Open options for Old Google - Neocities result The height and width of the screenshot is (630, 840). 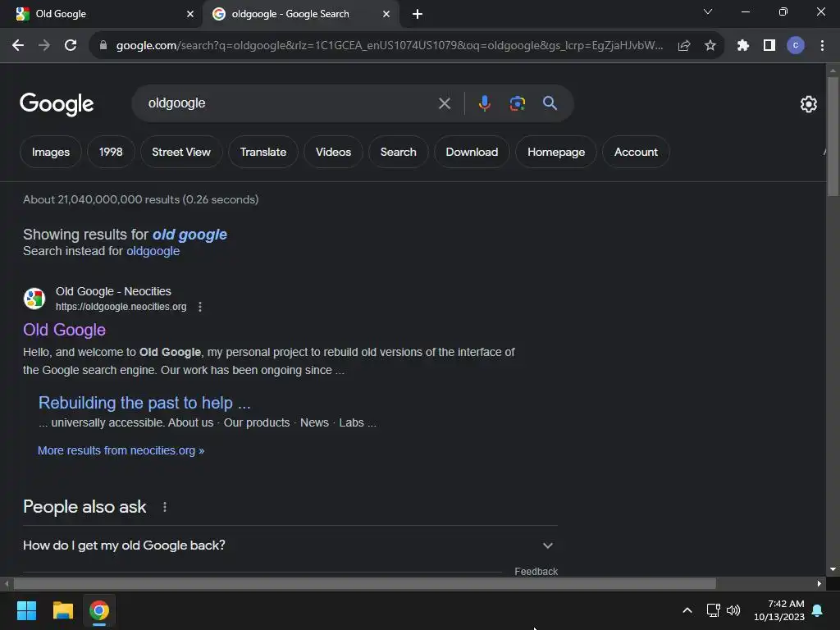200,307
